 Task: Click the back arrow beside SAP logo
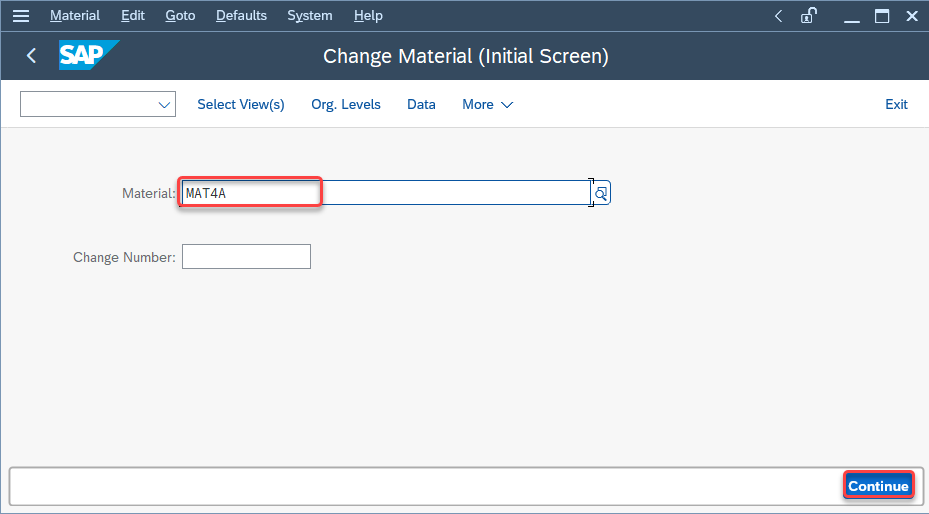click(32, 56)
